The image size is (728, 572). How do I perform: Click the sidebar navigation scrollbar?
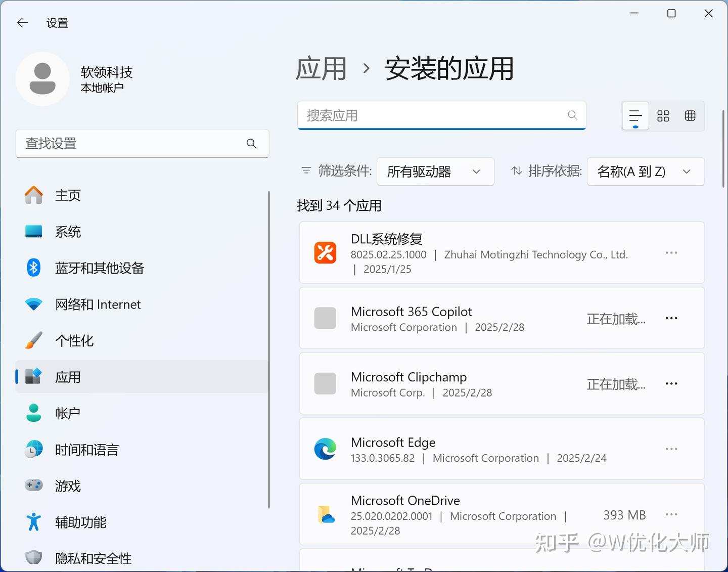[269, 349]
